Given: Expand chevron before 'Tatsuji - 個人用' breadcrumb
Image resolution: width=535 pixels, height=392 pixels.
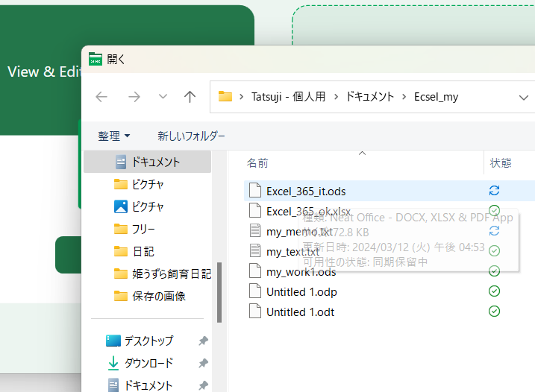Looking at the screenshot, I should (242, 97).
